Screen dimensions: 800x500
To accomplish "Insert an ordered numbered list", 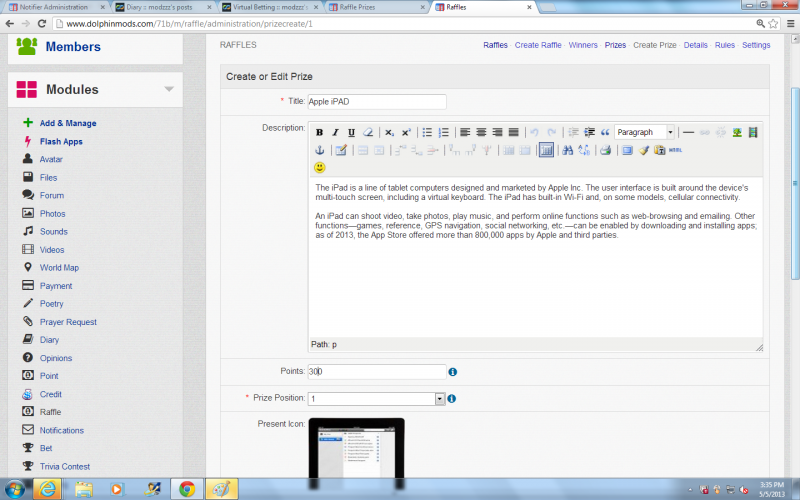I will 443,132.
